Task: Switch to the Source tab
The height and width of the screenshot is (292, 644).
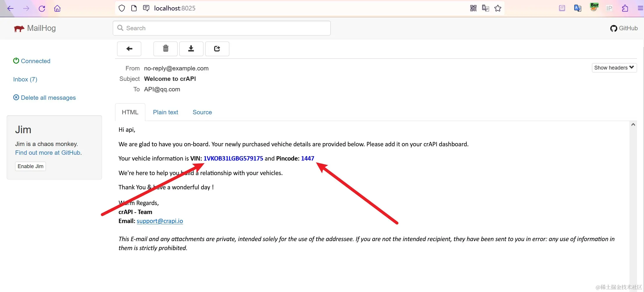Action: point(202,112)
